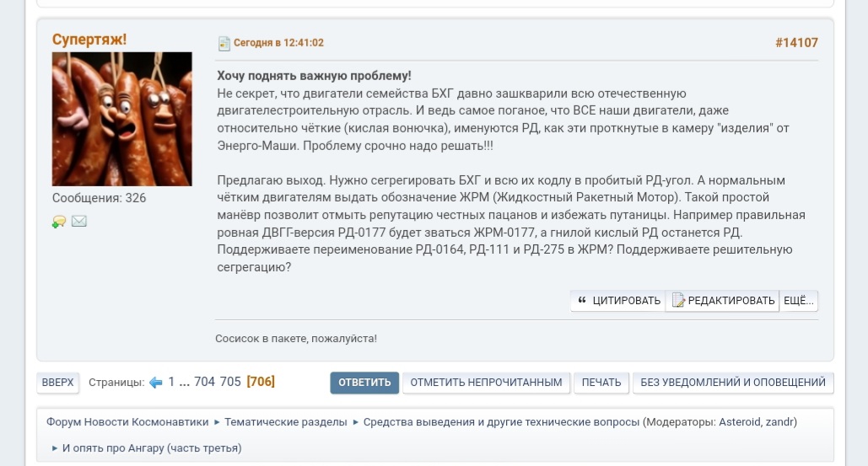The height and width of the screenshot is (466, 868).
Task: Click the ВВЕРХ button to jump up
Action: click(x=57, y=383)
